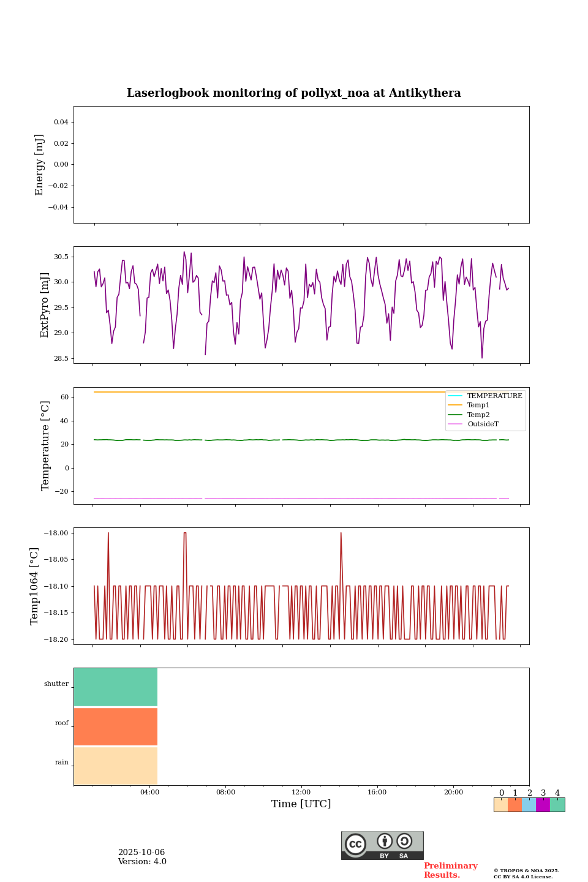Pick the beige color swatch labeled 0

point(500,805)
